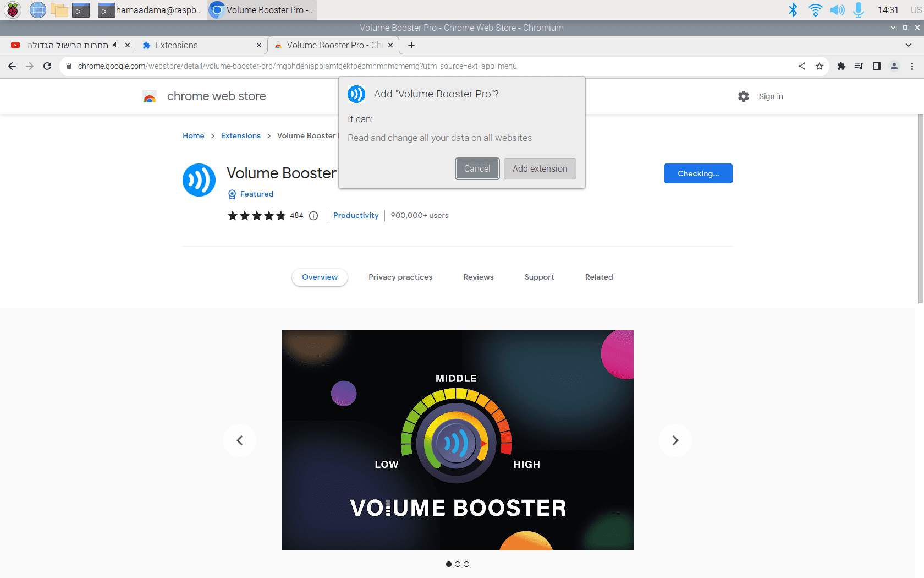This screenshot has width=924, height=578.
Task: Open the Related tab
Action: [599, 277]
